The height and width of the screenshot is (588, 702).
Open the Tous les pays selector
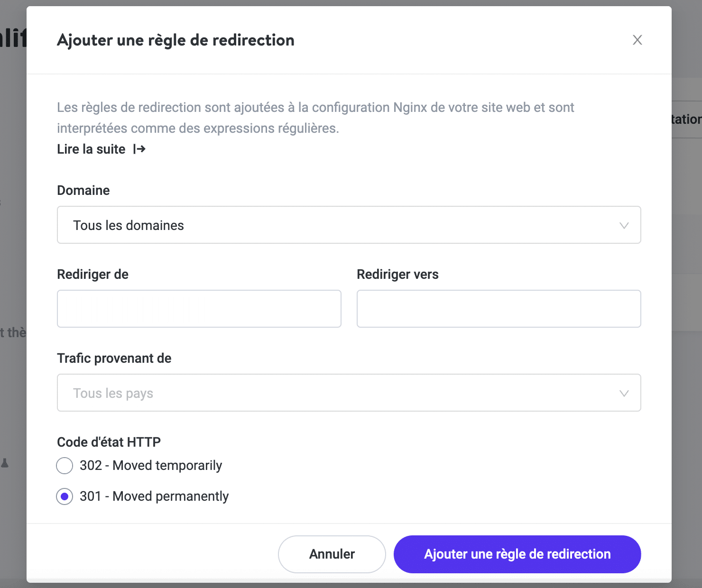[349, 393]
